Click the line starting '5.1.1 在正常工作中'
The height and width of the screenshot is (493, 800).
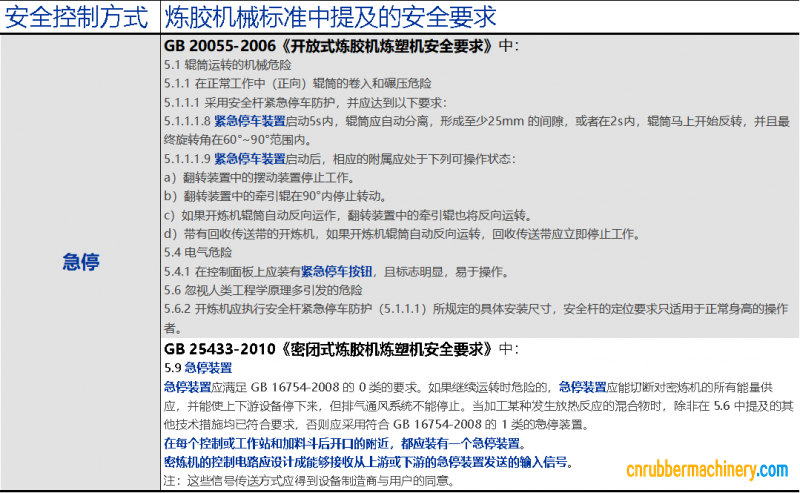[x=297, y=83]
